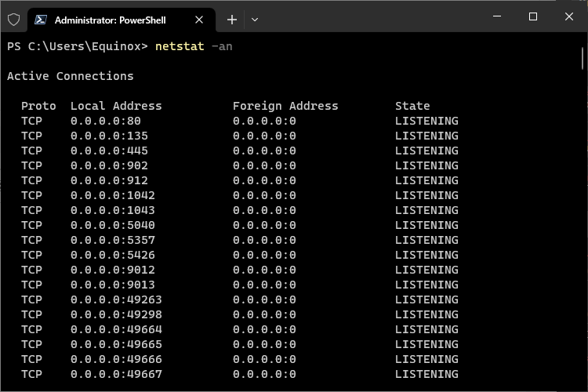Click local address 0.0.0.0:9013

[x=113, y=285]
